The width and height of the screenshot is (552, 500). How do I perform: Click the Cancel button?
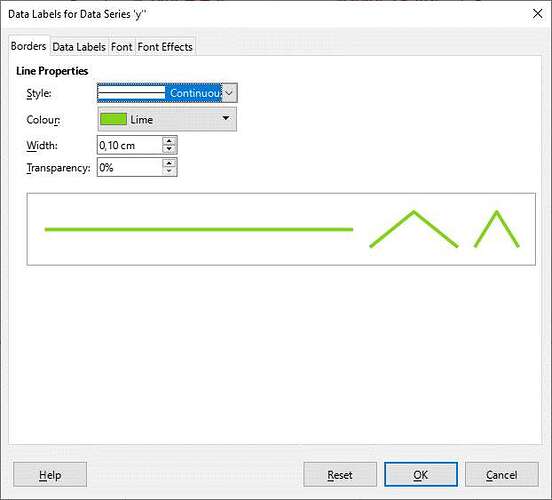click(x=502, y=475)
